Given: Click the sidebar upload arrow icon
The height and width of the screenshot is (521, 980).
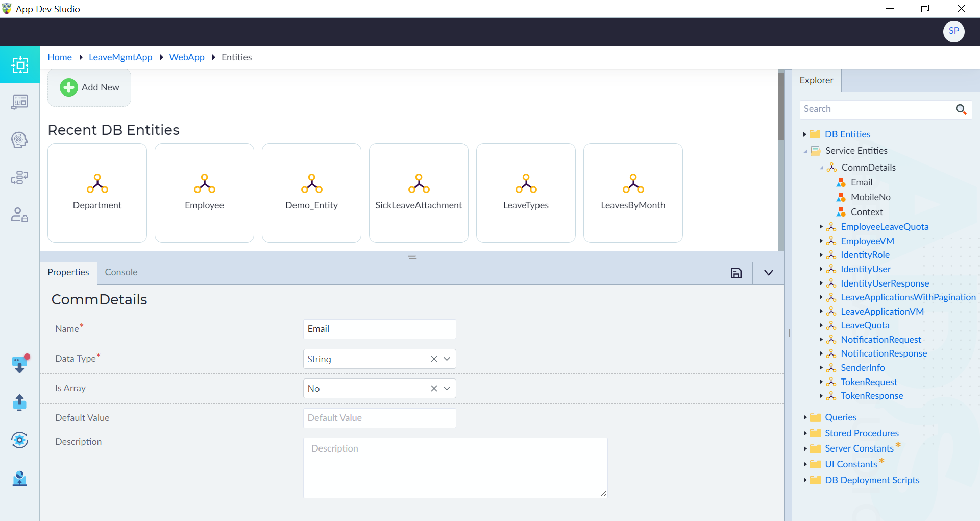Looking at the screenshot, I should coord(19,402).
